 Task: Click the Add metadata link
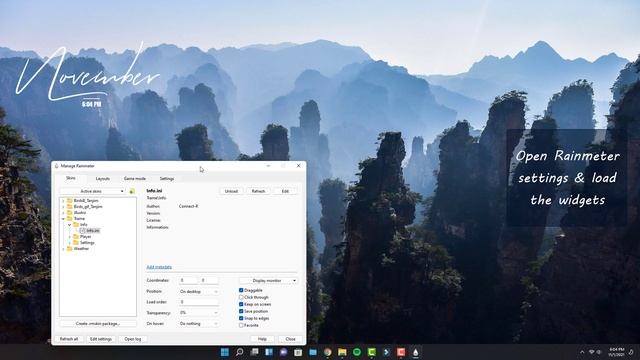tap(159, 267)
